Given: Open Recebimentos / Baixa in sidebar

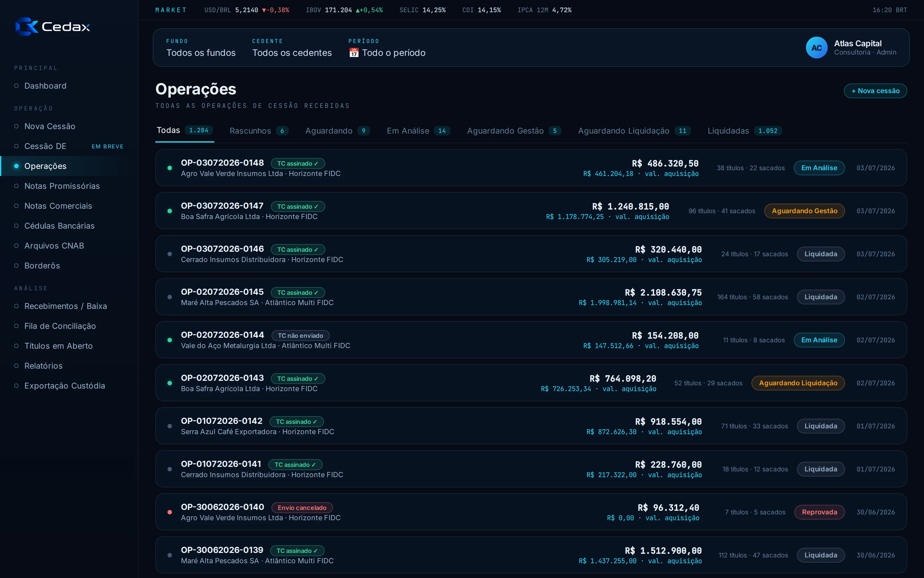Looking at the screenshot, I should point(69,306).
